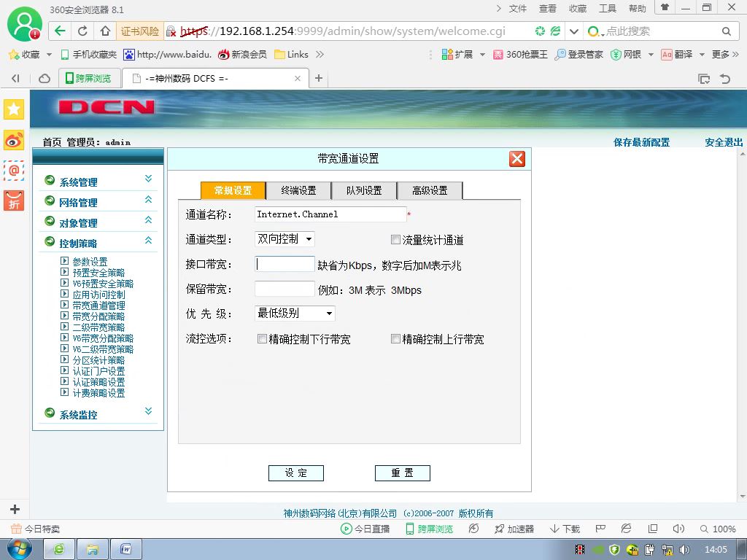This screenshot has width=747, height=560.
Task: Open the favorites star sidebar icon
Action: coord(14,109)
